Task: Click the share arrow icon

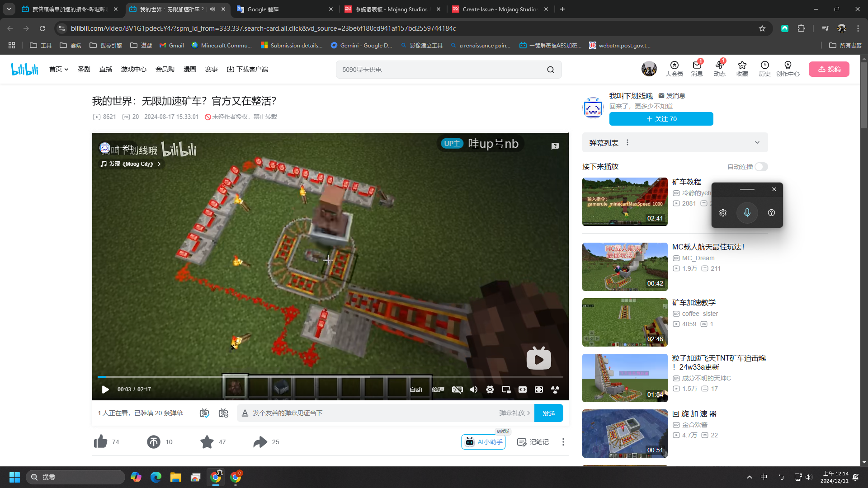Action: pyautogui.click(x=260, y=441)
